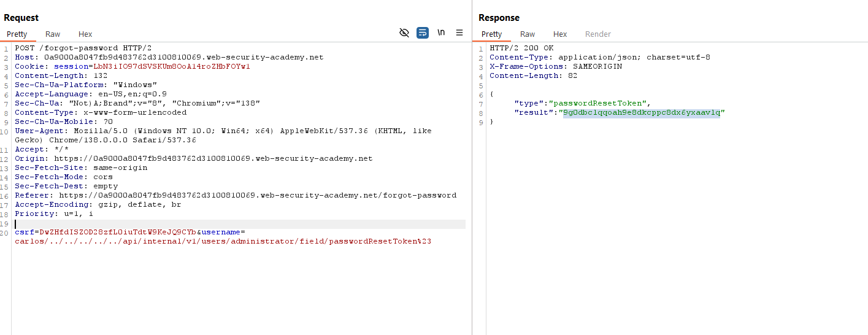The image size is (868, 335).
Task: Toggle the eye-slash visibility icon in the Request toolbar
Action: pos(404,33)
